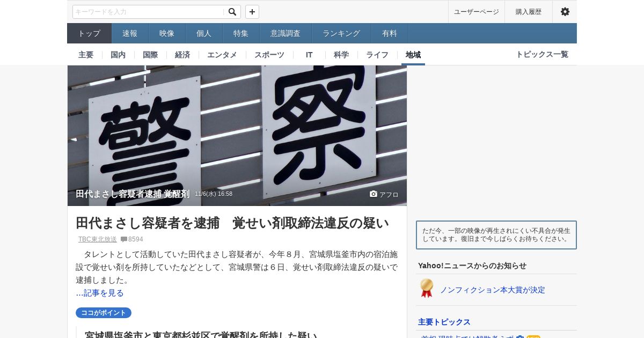Click the comment bubble icon near 8594
Image resolution: width=644 pixels, height=338 pixels.
(124, 239)
